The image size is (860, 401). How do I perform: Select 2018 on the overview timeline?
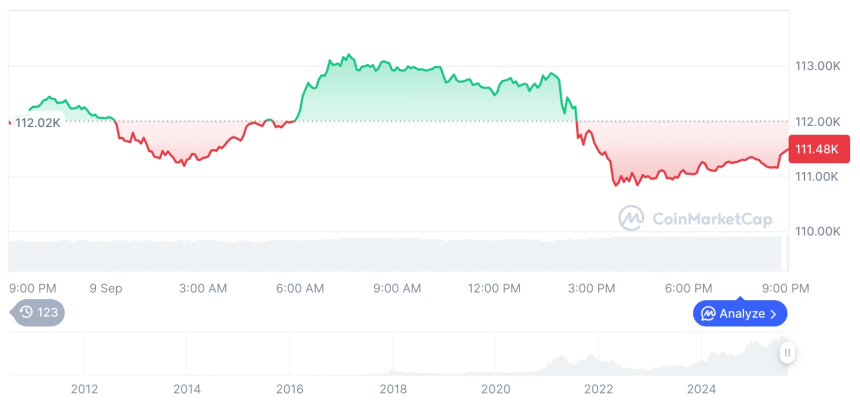click(392, 388)
